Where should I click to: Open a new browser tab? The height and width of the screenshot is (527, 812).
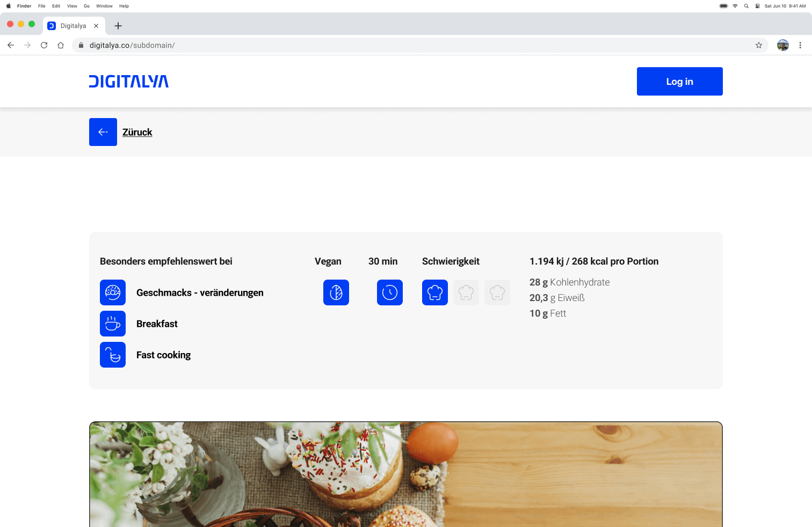click(x=118, y=26)
